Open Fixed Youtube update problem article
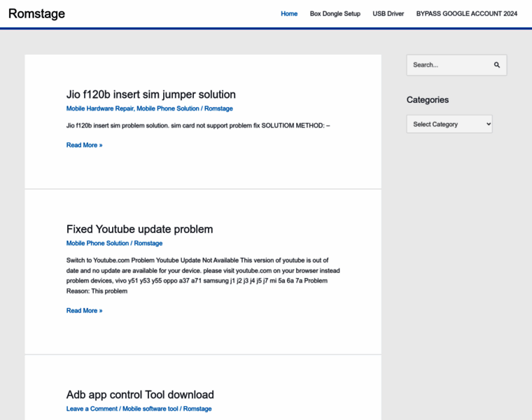Screen dimensions: 532x420 139,229
